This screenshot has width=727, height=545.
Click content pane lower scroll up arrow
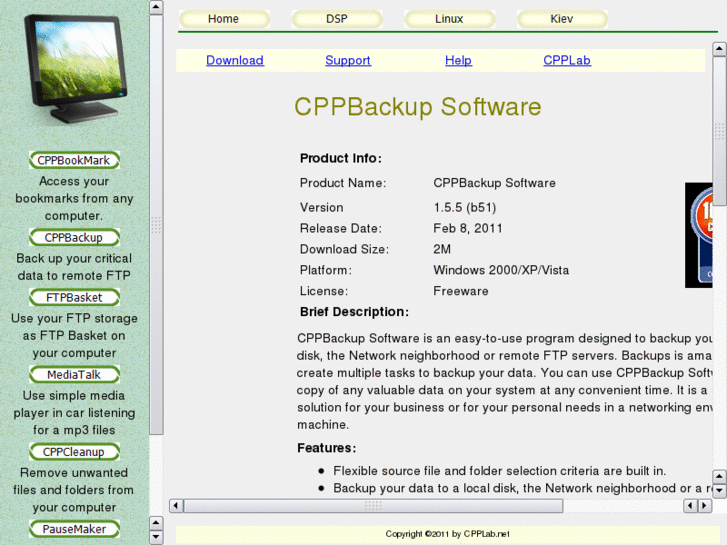click(719, 476)
